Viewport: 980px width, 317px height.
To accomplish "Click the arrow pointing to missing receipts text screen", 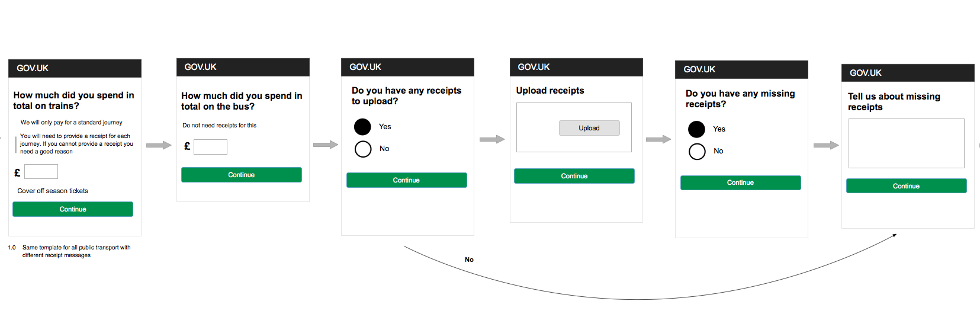I will pyautogui.click(x=826, y=145).
